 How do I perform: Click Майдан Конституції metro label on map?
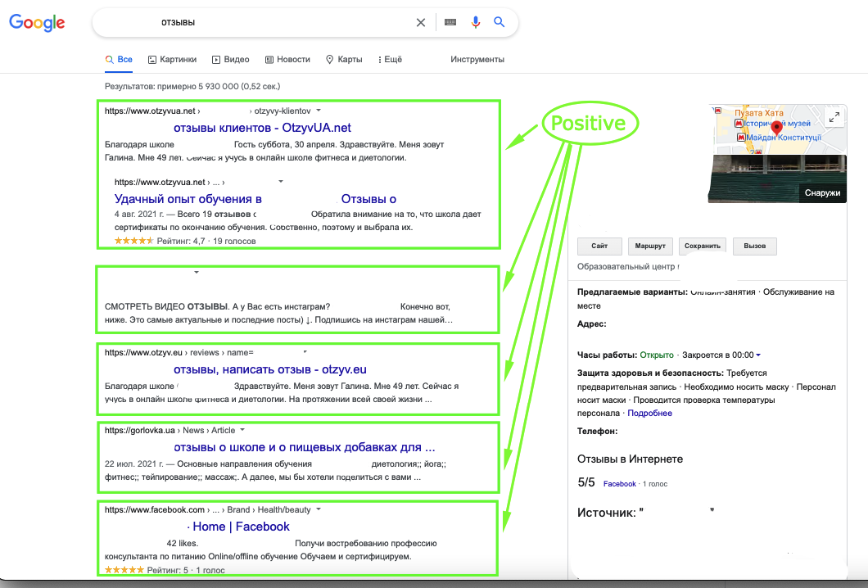point(784,138)
